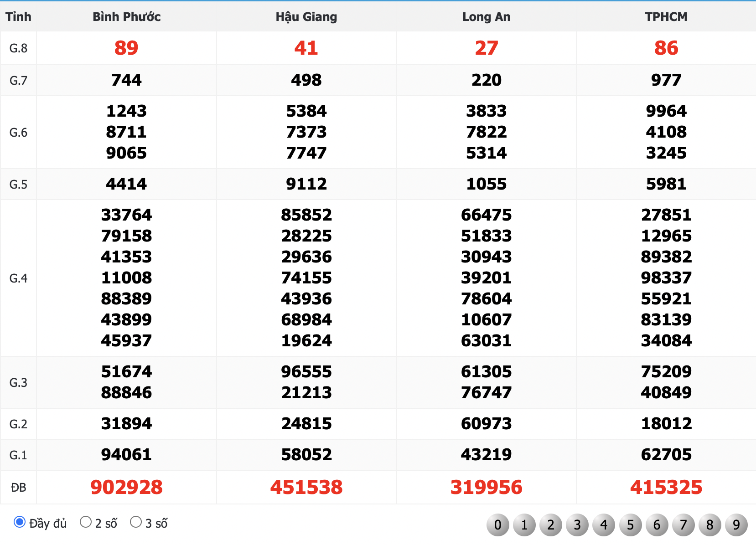This screenshot has width=756, height=545.
Task: Highlight digit 5 using ball icon
Action: [630, 525]
